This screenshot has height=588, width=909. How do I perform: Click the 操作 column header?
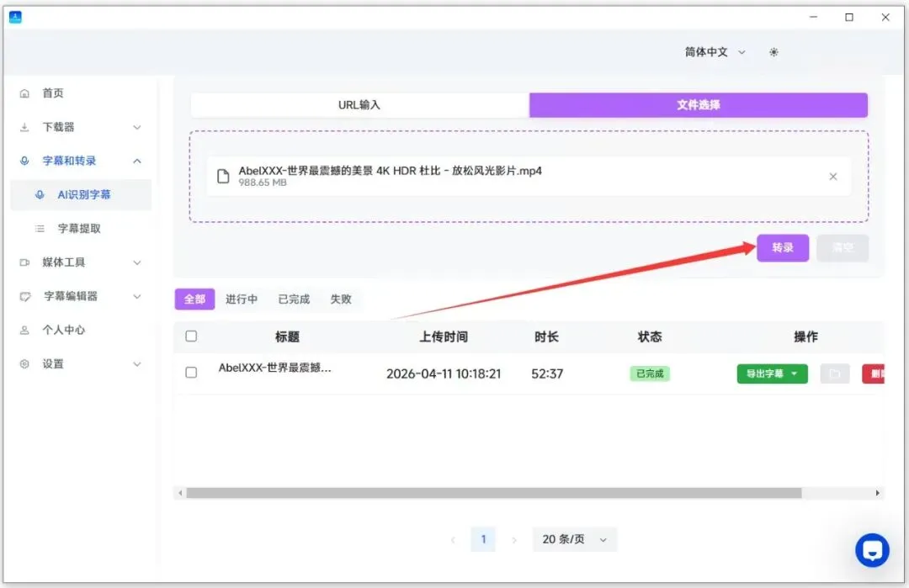(x=805, y=336)
